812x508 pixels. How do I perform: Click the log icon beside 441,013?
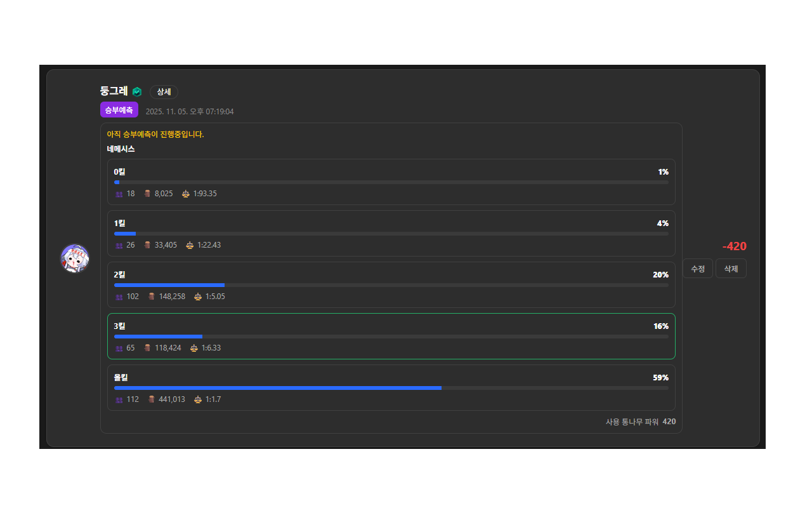(152, 399)
